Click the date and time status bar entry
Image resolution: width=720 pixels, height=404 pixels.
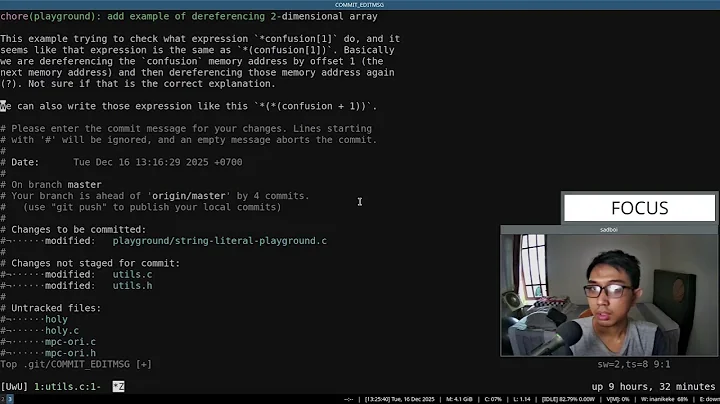point(399,399)
